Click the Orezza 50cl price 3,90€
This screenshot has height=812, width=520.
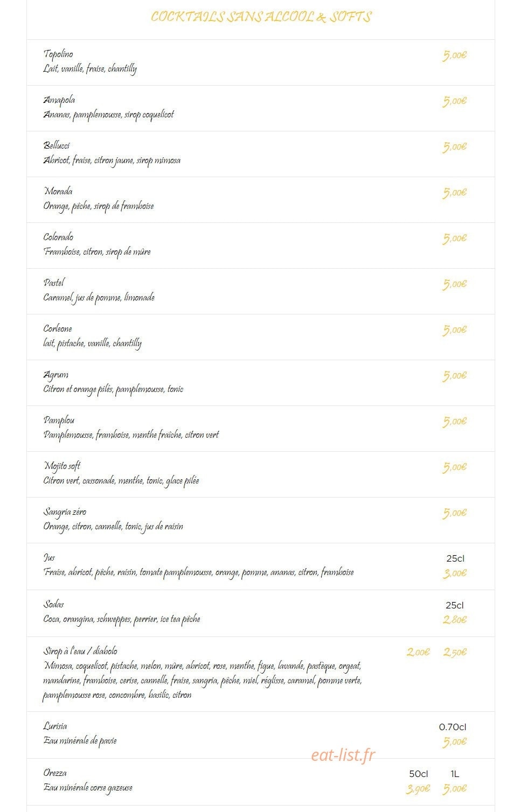click(x=418, y=789)
